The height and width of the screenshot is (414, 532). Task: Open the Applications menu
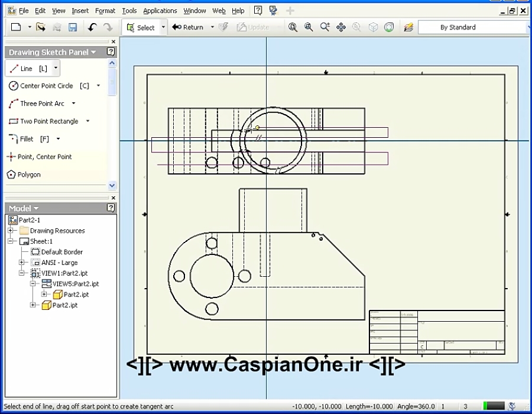point(160,10)
